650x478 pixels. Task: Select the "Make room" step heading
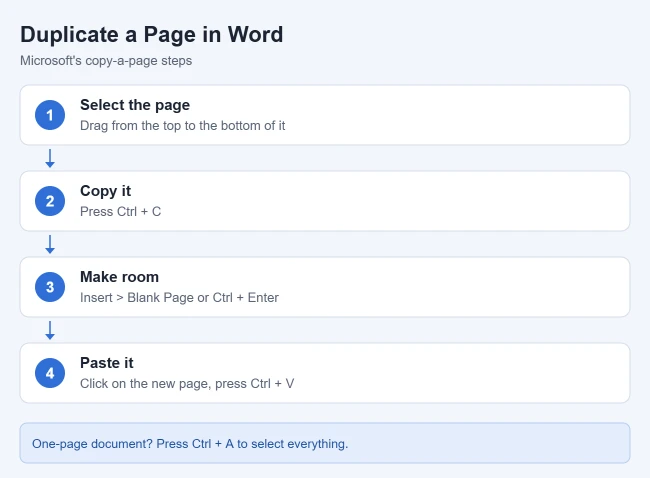pos(119,277)
